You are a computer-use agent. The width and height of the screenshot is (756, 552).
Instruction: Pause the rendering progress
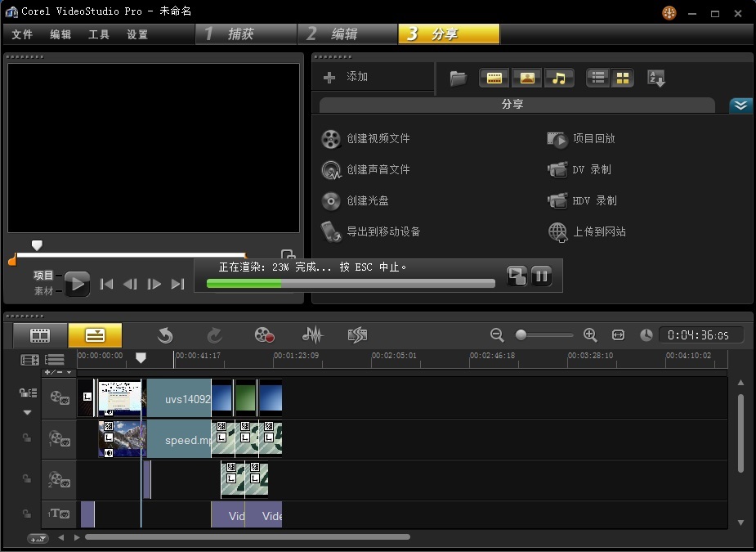pyautogui.click(x=541, y=276)
